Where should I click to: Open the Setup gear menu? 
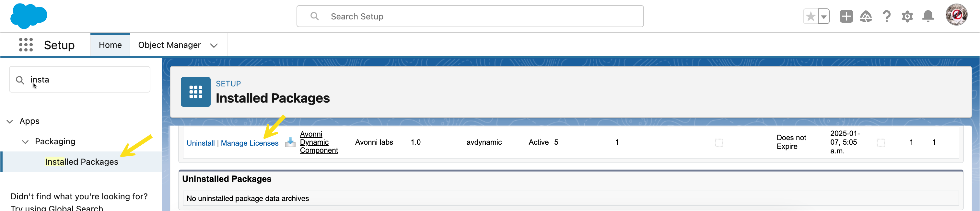pyautogui.click(x=907, y=17)
